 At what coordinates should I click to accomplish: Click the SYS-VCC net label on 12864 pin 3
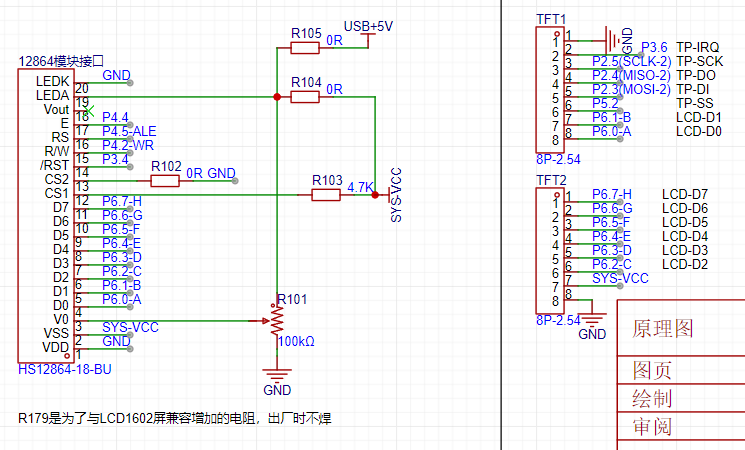point(130,327)
